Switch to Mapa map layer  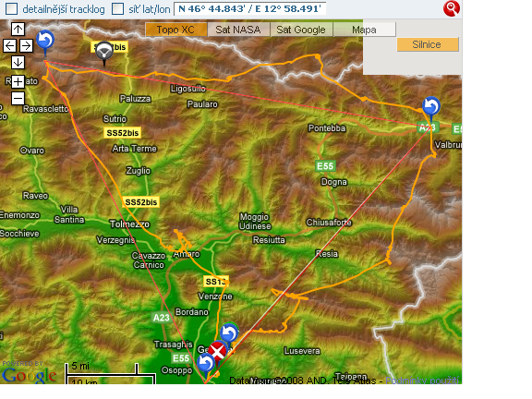point(364,30)
